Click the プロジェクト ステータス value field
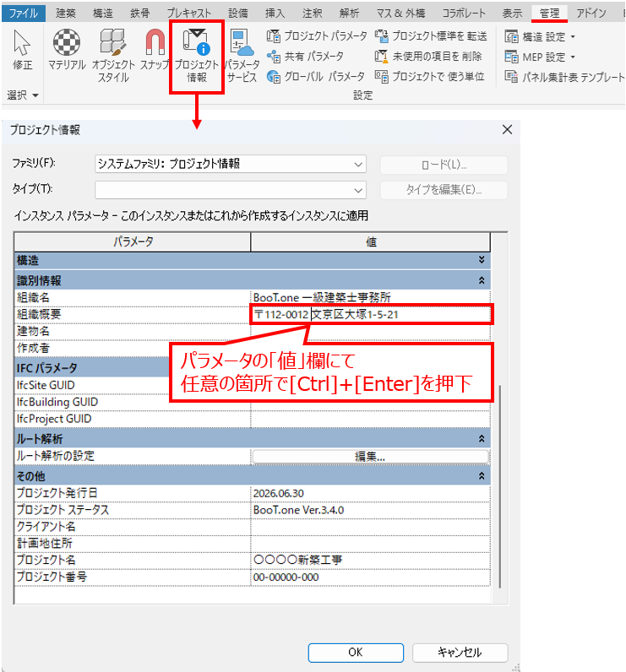The height and width of the screenshot is (672, 626). [371, 510]
